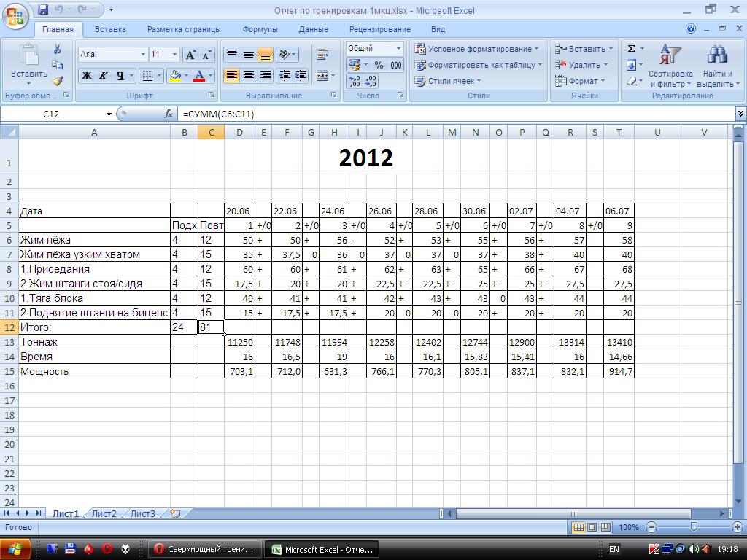Open the Arial font name dropdown
Viewport: 747px width, 560px height.
pyautogui.click(x=143, y=55)
